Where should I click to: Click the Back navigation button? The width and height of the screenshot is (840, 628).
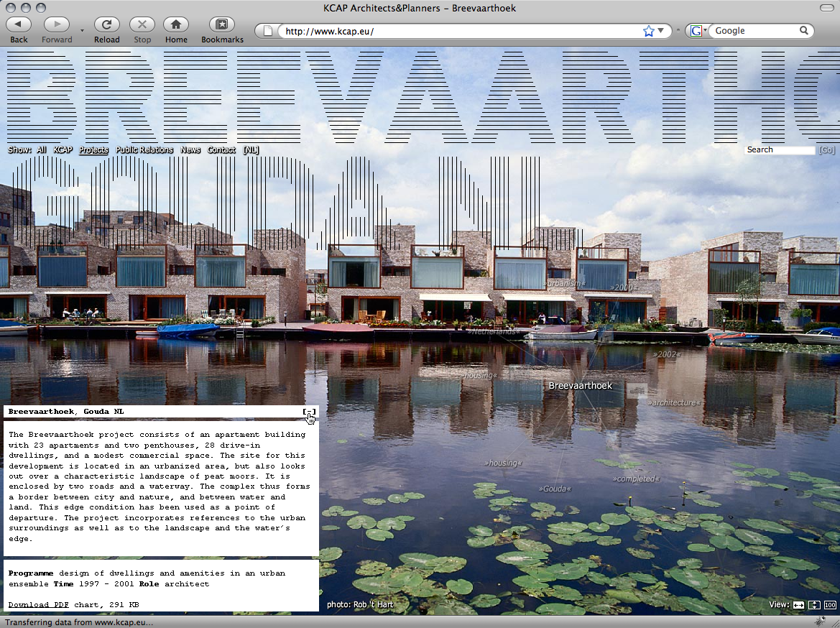19,24
